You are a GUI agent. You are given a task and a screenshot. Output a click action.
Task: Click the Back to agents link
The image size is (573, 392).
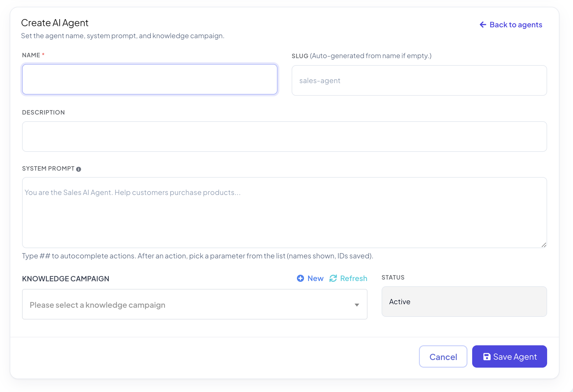point(511,25)
